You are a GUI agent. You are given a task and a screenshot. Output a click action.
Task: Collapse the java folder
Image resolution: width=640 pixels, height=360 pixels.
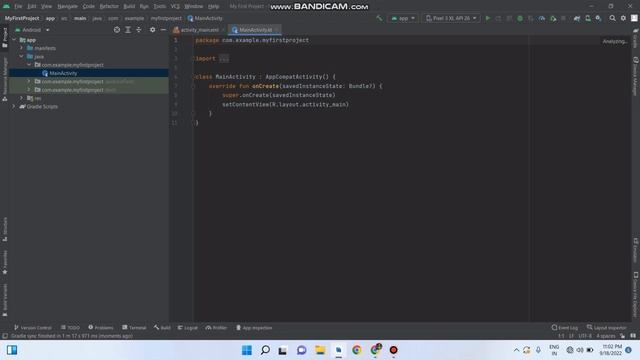click(22, 56)
